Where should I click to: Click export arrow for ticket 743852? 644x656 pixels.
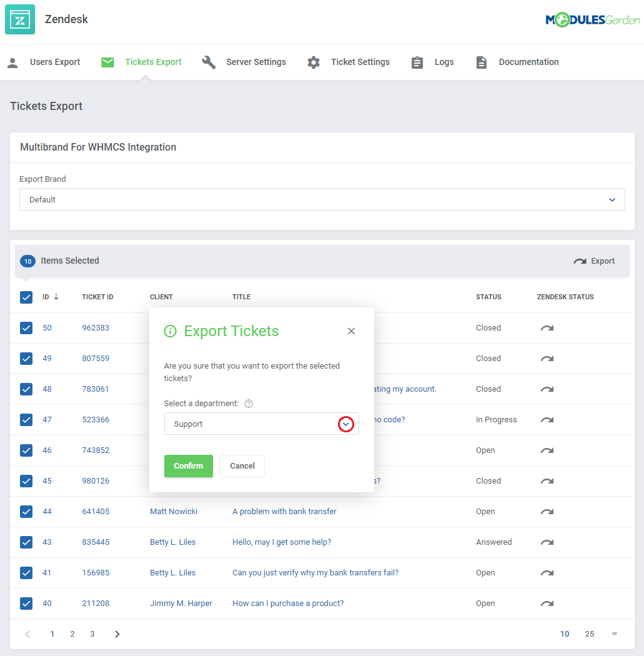(x=547, y=450)
